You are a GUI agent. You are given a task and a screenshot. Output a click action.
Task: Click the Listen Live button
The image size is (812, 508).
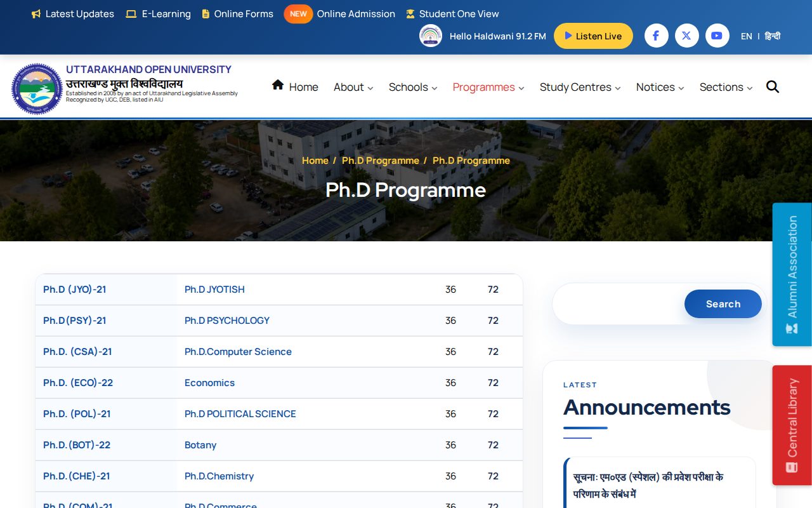click(x=593, y=36)
